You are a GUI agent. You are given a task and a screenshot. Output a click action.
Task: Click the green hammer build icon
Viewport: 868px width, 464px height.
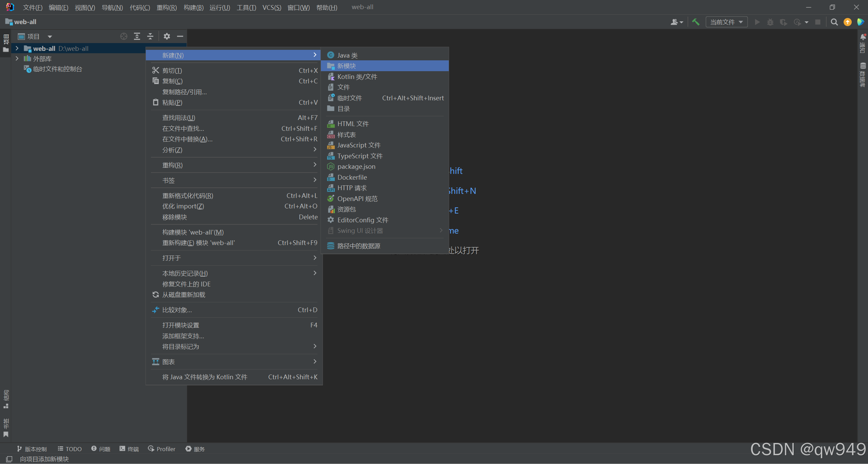pyautogui.click(x=696, y=22)
